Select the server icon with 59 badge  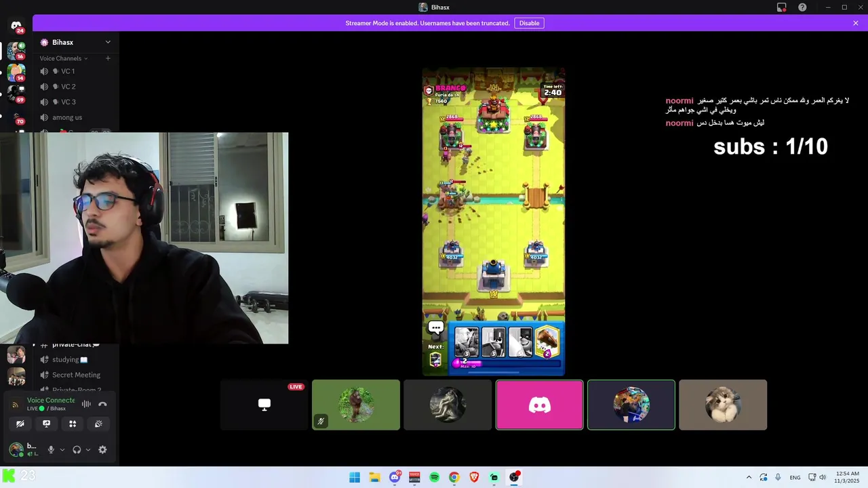(x=16, y=94)
